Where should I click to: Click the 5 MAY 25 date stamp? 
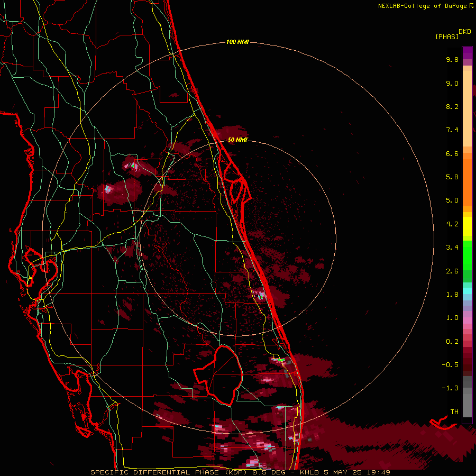[344, 472]
